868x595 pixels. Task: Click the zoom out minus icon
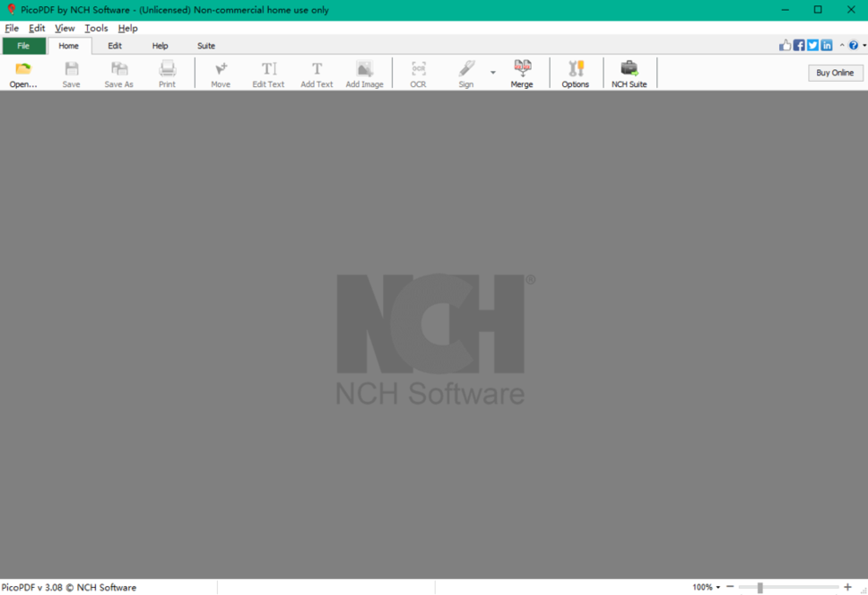tap(730, 587)
